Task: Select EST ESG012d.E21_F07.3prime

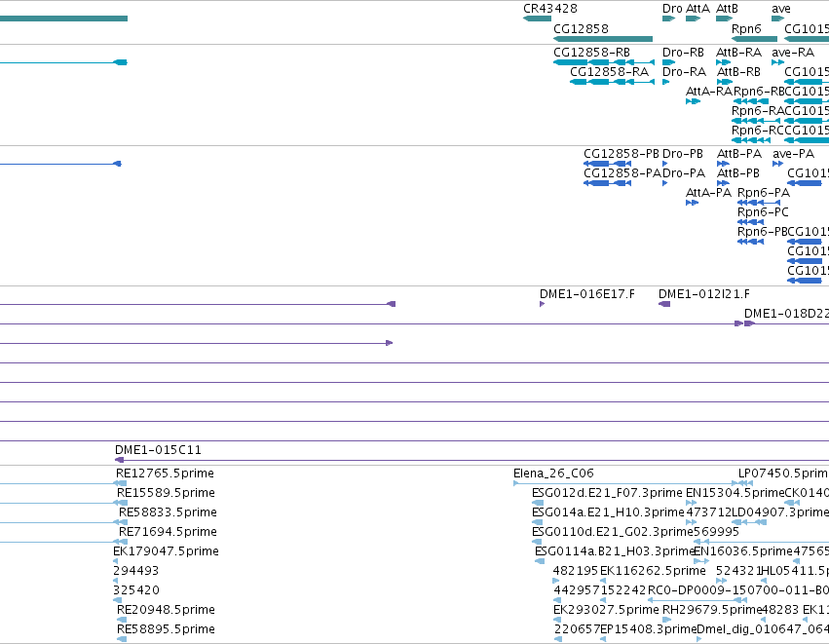Action: coord(607,493)
